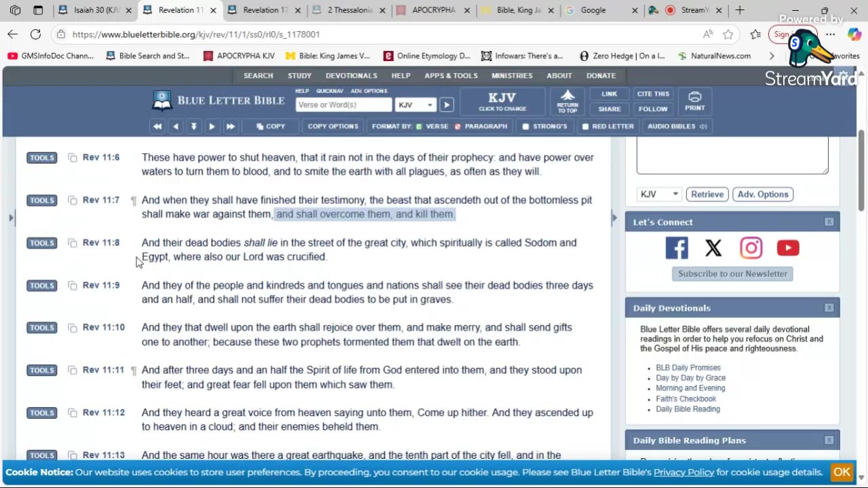
Task: Open Tools for Rev 11:11
Action: (42, 371)
